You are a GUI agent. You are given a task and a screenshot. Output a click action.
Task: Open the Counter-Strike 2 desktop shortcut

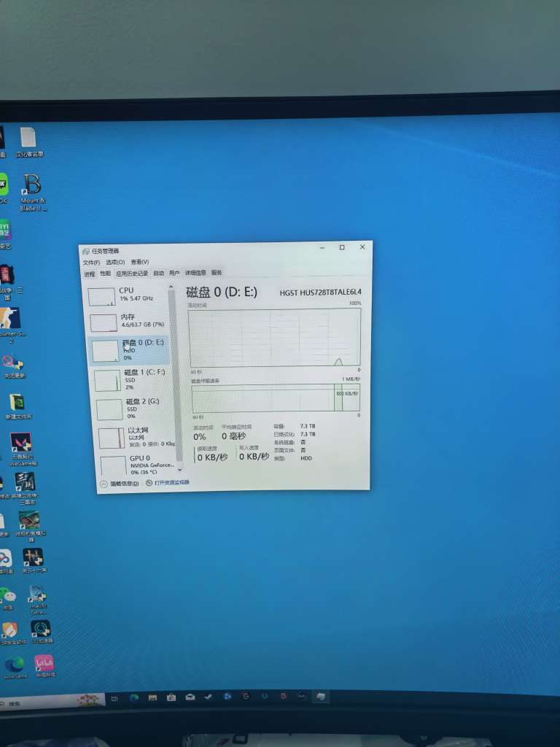pos(12,325)
